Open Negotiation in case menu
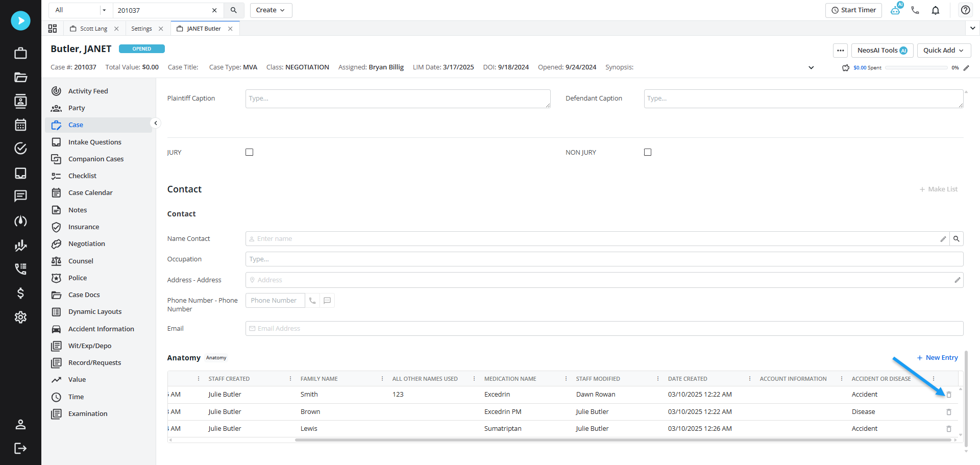The width and height of the screenshot is (980, 465). pyautogui.click(x=87, y=244)
